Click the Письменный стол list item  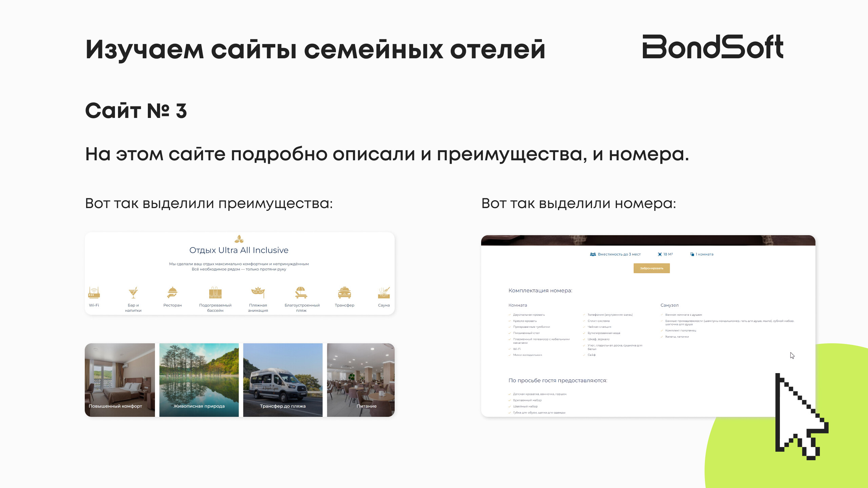coord(526,333)
